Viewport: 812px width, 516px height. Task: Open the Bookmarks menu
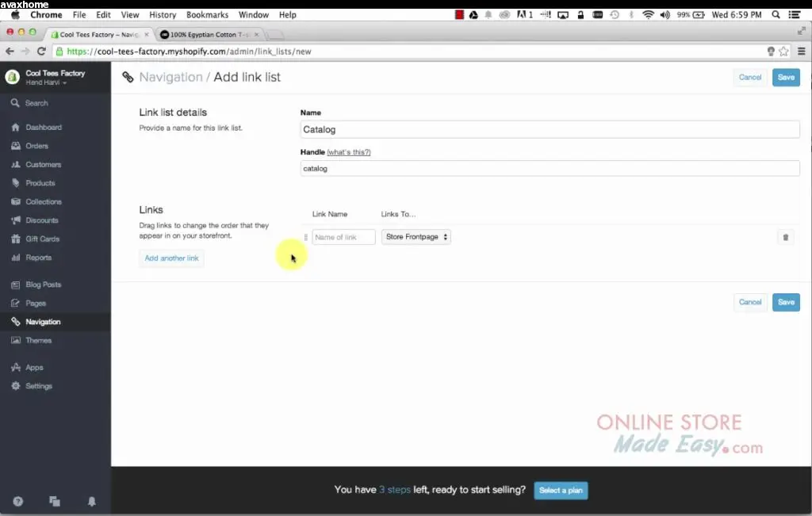point(207,14)
